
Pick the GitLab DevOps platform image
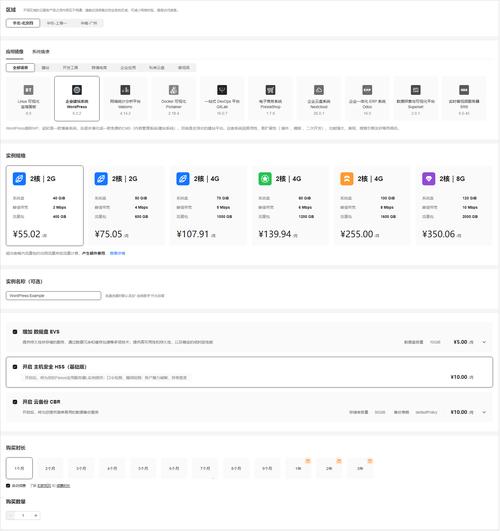222,98
